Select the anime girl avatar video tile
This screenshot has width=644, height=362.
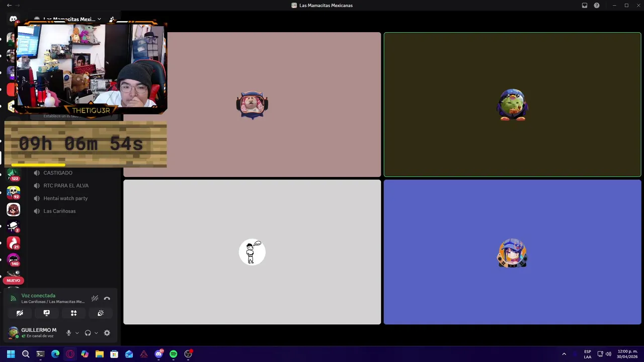tap(512, 252)
